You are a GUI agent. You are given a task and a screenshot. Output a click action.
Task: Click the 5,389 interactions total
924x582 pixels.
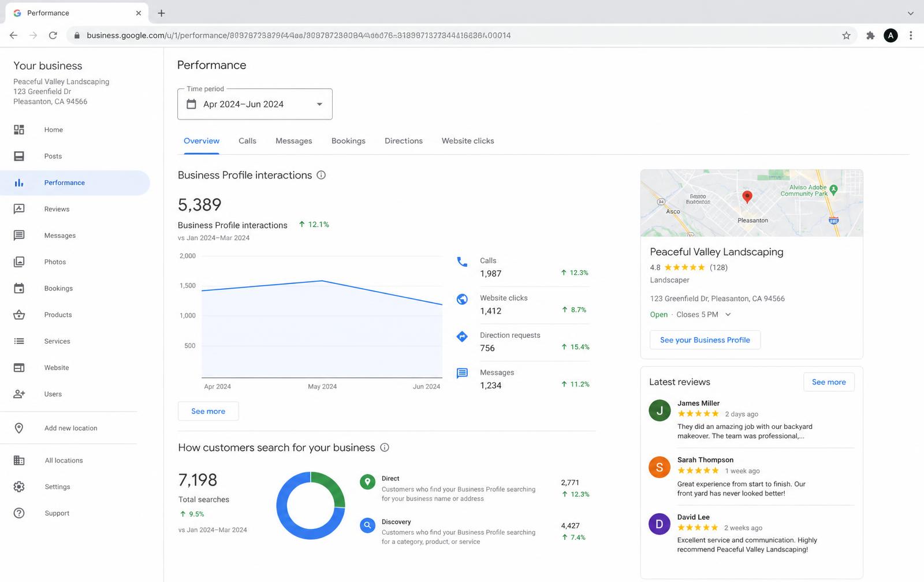[200, 204]
